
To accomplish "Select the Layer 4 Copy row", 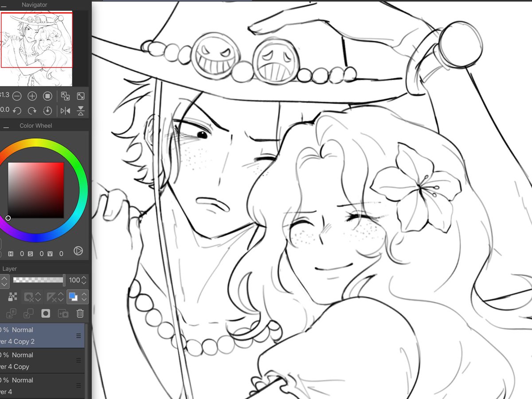I will point(42,361).
